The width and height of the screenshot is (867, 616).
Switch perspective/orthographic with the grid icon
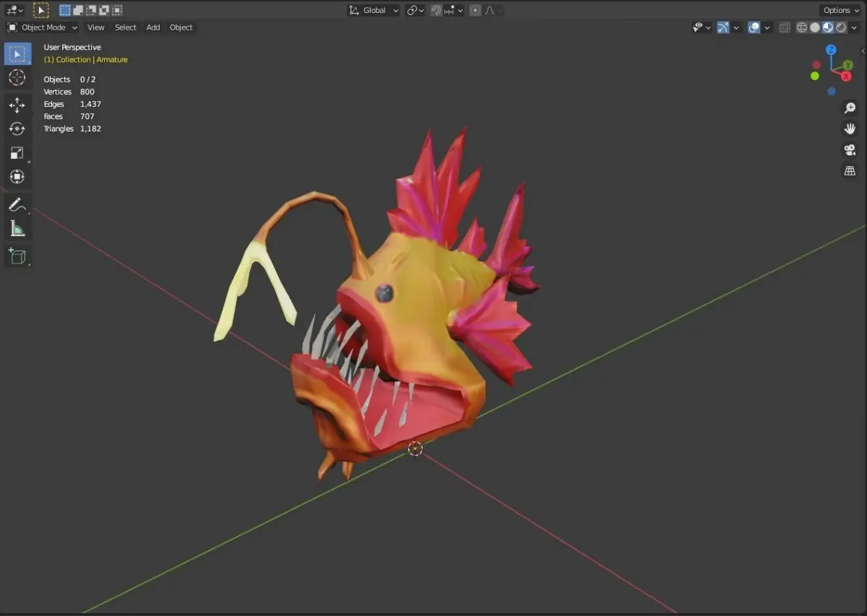click(850, 171)
